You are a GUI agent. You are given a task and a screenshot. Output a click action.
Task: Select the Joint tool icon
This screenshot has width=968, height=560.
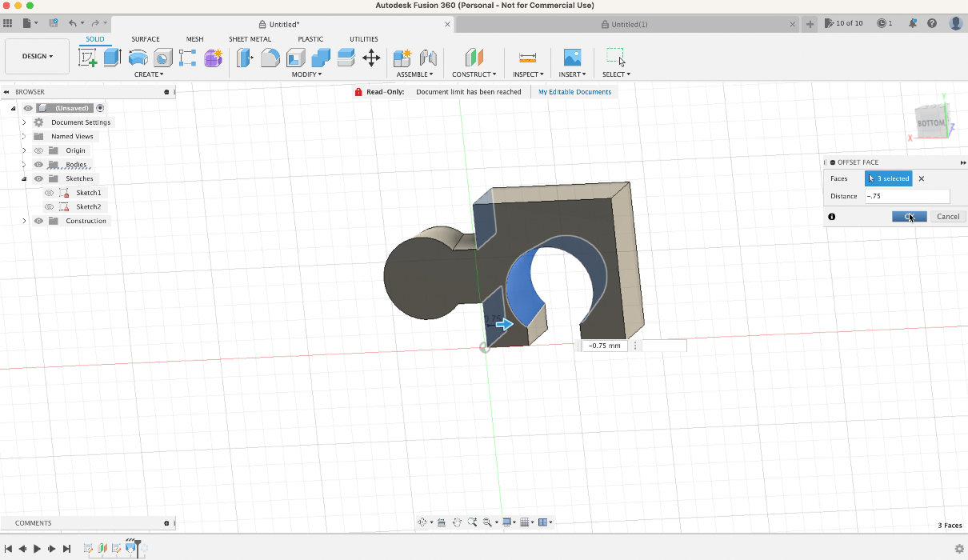pos(428,58)
